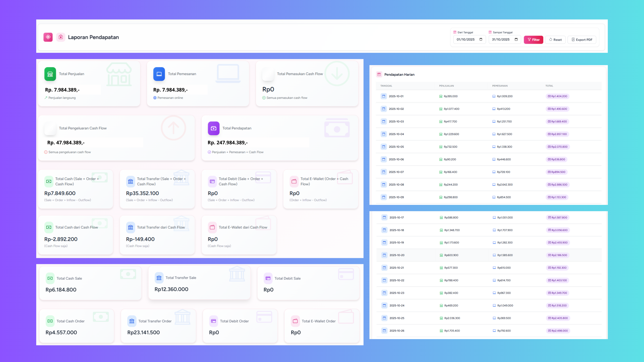The image size is (644, 362).
Task: Click the Laporan Pendapatan bag icon
Action: point(61,37)
